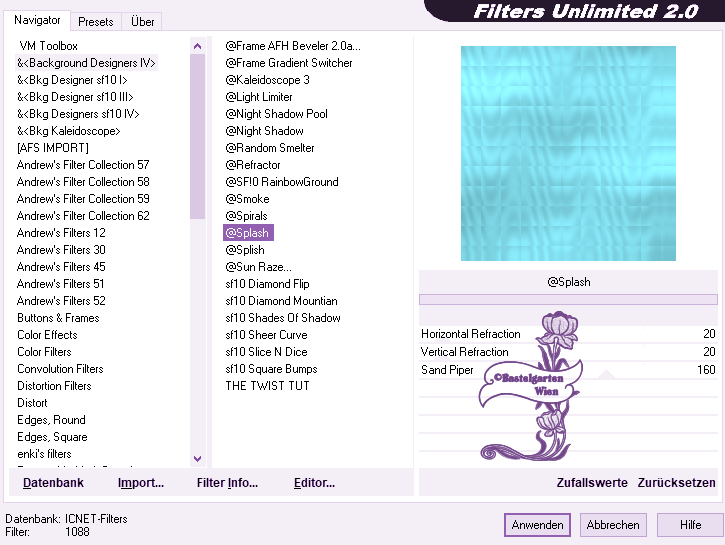Viewport: 725px width, 545px height.
Task: Choose @Splish filter
Action: coord(245,250)
